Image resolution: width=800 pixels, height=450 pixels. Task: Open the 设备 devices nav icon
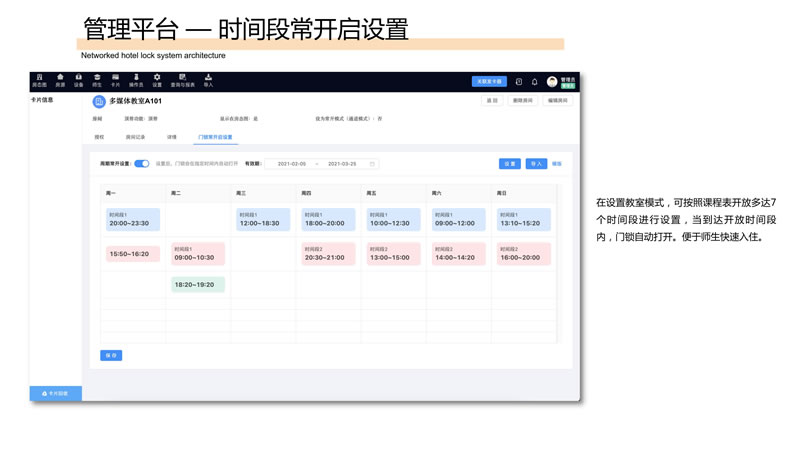(x=79, y=81)
